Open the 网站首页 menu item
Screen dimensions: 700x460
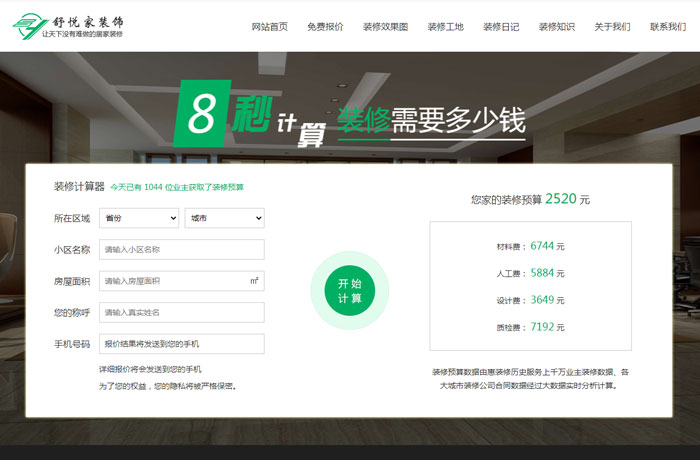(x=269, y=27)
